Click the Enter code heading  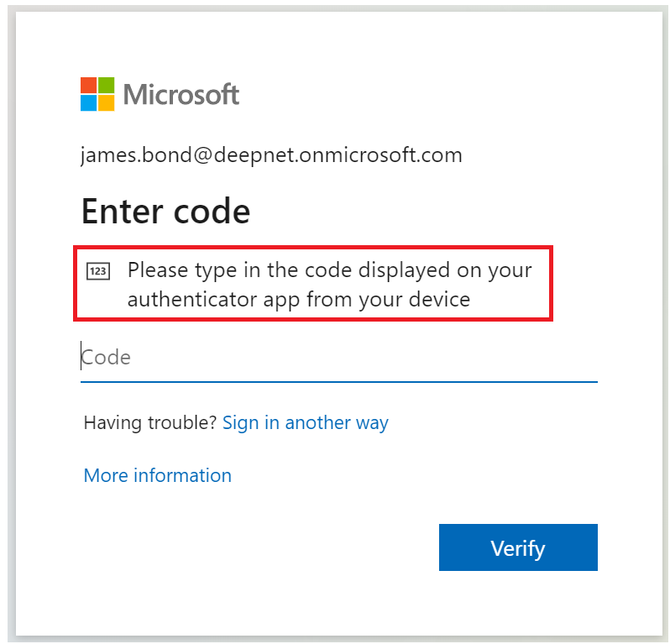click(x=165, y=211)
